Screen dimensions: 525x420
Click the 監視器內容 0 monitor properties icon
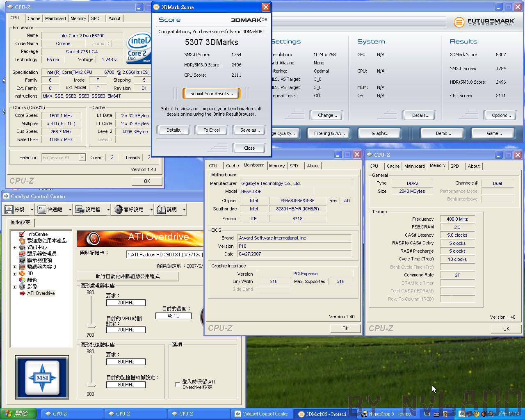pos(22,267)
